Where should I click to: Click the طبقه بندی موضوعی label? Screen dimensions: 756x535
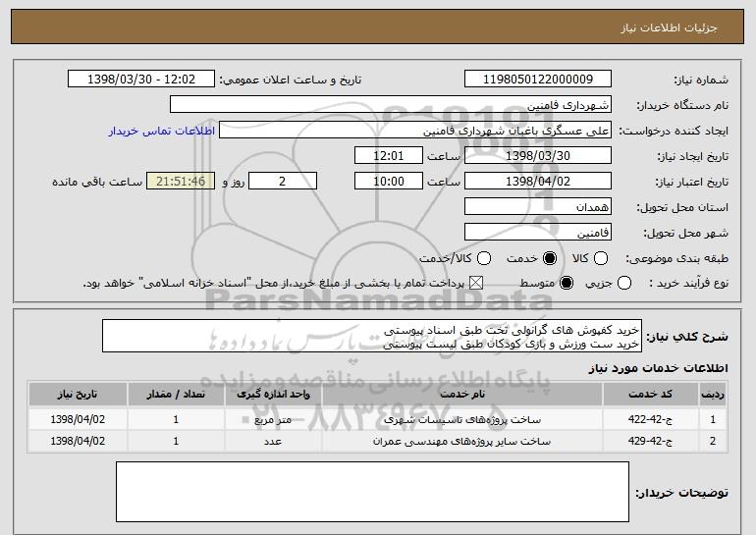tap(676, 259)
